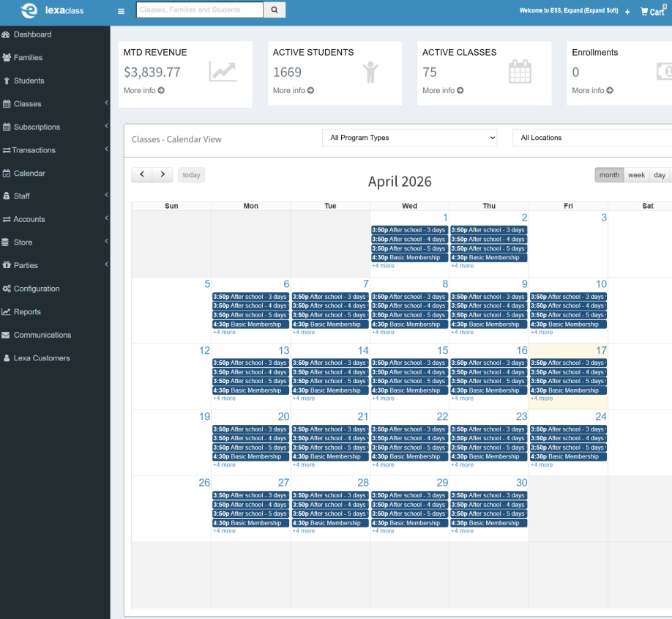Click Active Classes calendar grid icon
This screenshot has width=672, height=619.
[520, 72]
